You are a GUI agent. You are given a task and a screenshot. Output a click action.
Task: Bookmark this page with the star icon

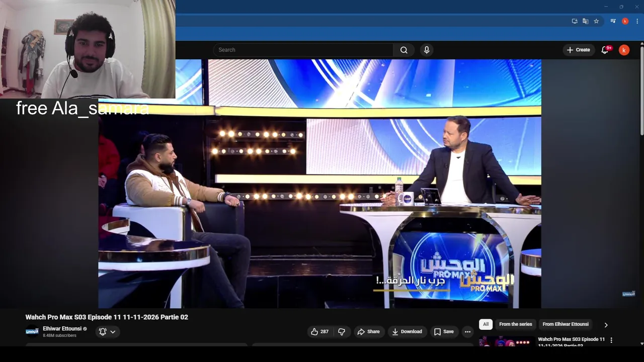coord(596,21)
